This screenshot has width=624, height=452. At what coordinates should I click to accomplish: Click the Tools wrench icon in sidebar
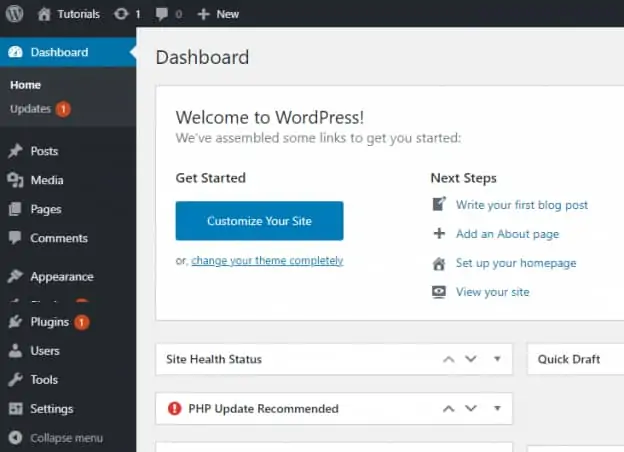pos(15,380)
